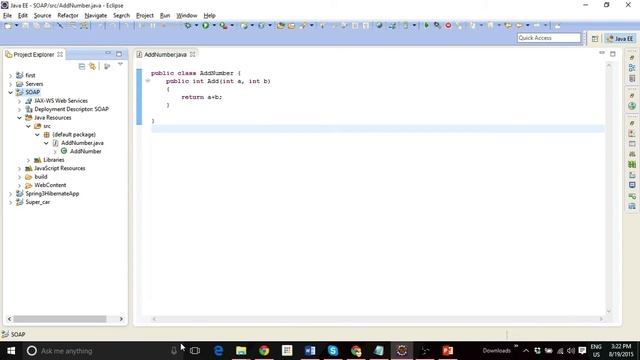Viewport: 640px width, 360px height.
Task: Click the Open Perspective icon
Action: pyautogui.click(x=595, y=38)
